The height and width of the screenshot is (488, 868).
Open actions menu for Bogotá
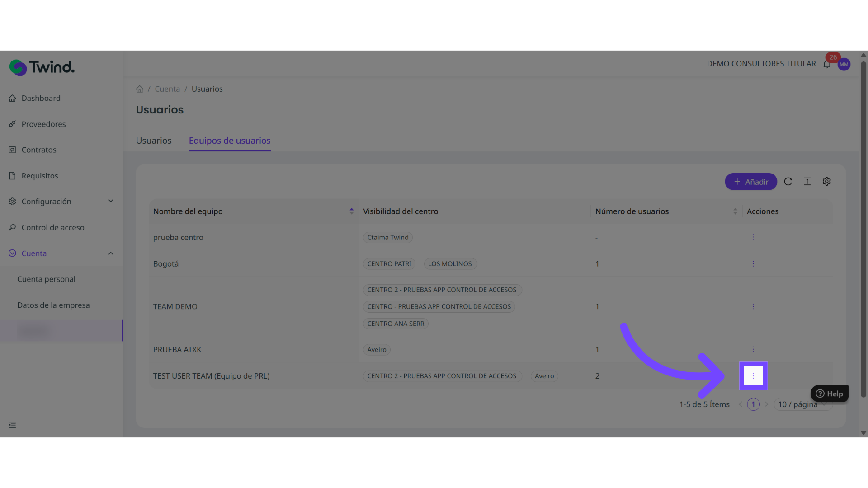tap(753, 264)
